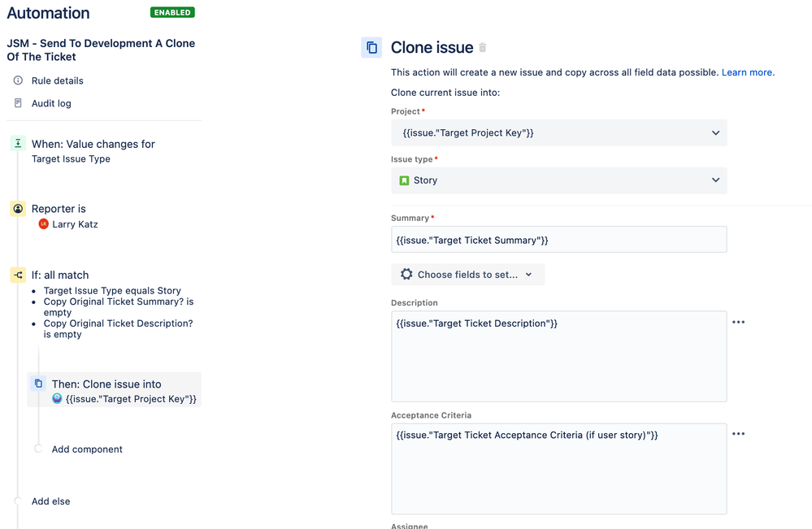The image size is (812, 529).
Task: Click the rule name JSM - Send To Development
Action: coord(101,50)
